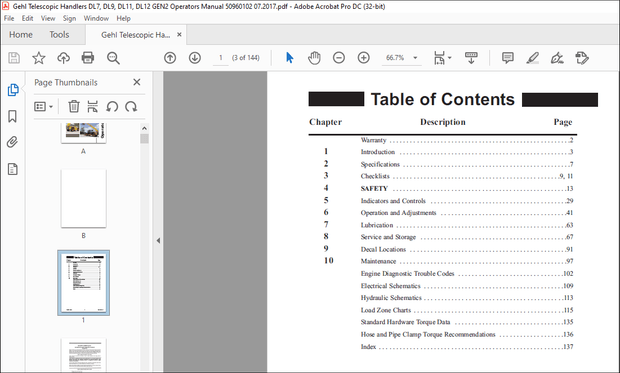Image resolution: width=620 pixels, height=373 pixels.
Task: Rotate page clockwise in thumbnails panel
Action: tap(131, 106)
